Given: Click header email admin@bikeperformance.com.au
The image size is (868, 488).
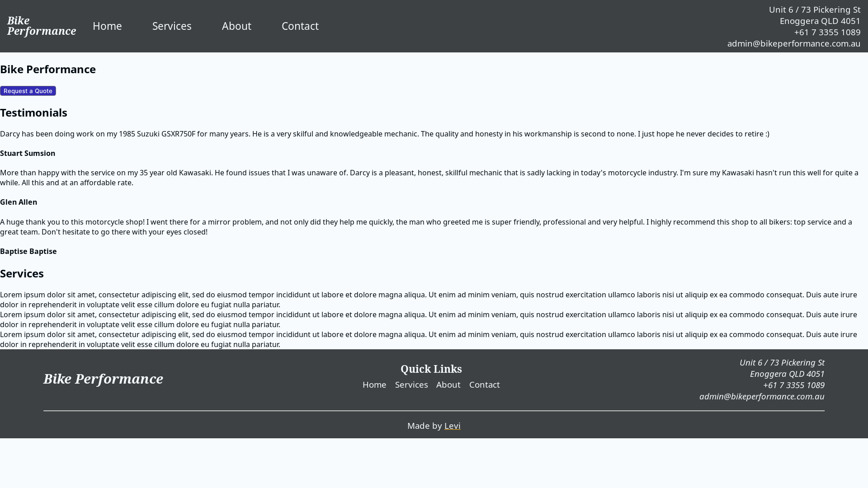Looking at the screenshot, I should point(794,43).
